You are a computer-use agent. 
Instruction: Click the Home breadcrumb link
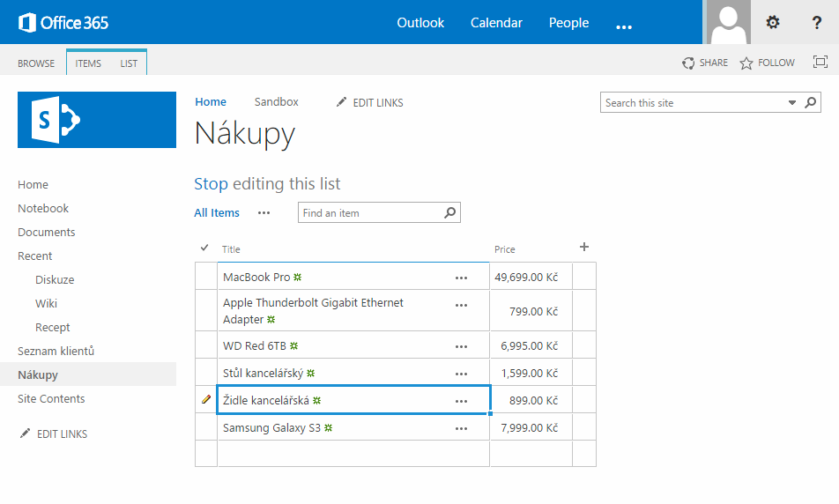point(211,101)
